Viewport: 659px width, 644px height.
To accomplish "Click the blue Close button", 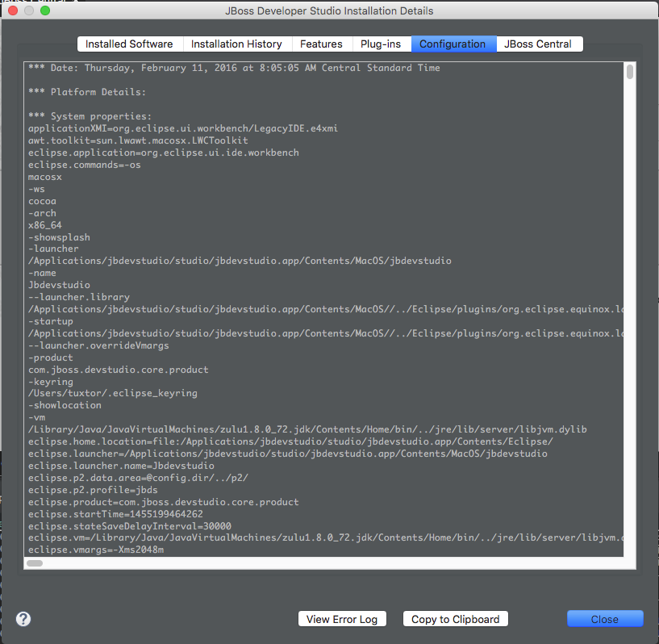I will [x=604, y=619].
